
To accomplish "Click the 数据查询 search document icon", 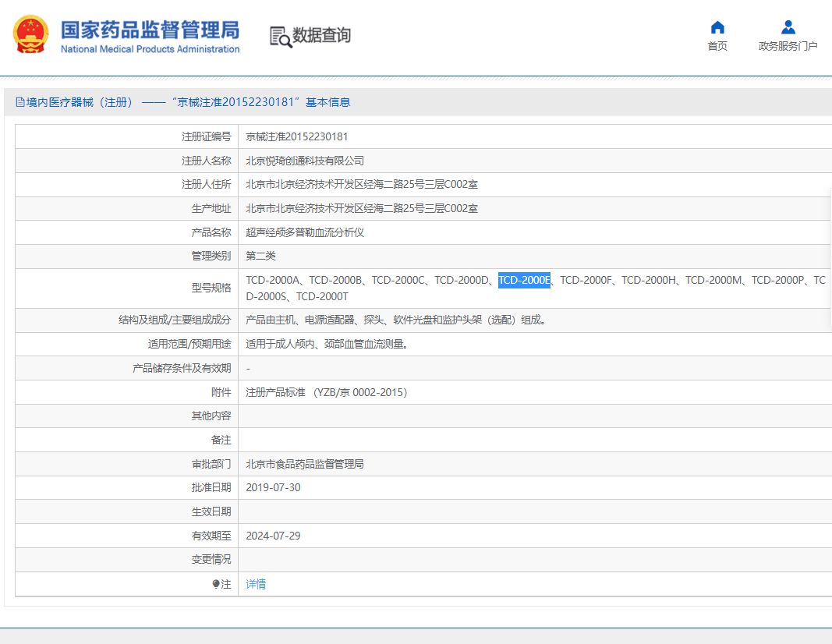I will tap(281, 37).
